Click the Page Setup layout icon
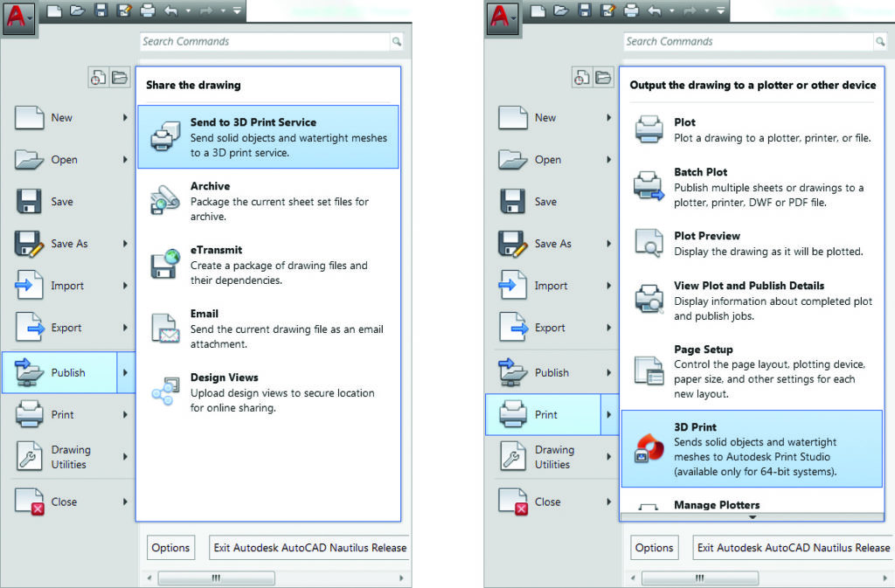 tap(649, 370)
